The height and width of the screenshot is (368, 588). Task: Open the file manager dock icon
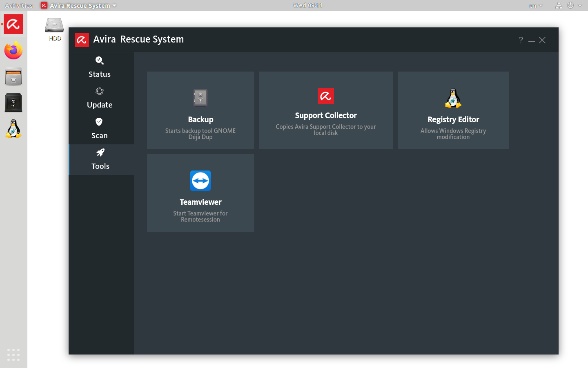click(13, 76)
